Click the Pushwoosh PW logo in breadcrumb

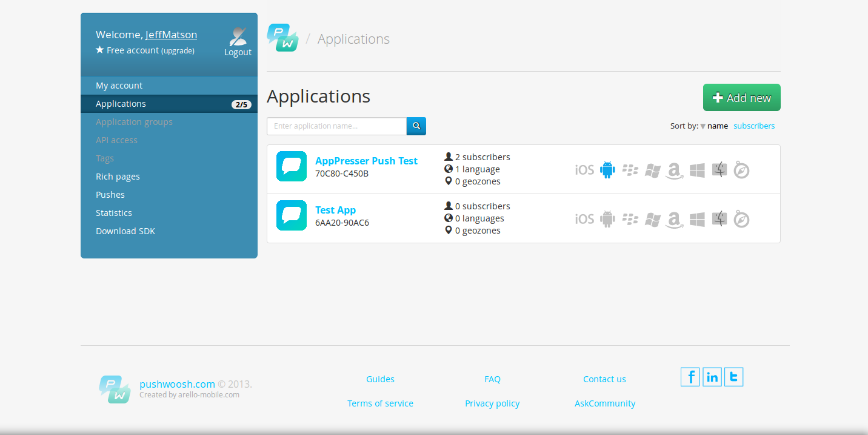283,38
